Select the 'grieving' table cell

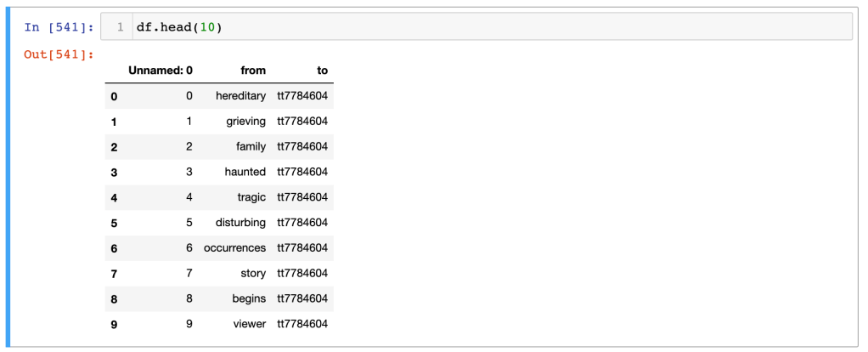[x=245, y=122]
